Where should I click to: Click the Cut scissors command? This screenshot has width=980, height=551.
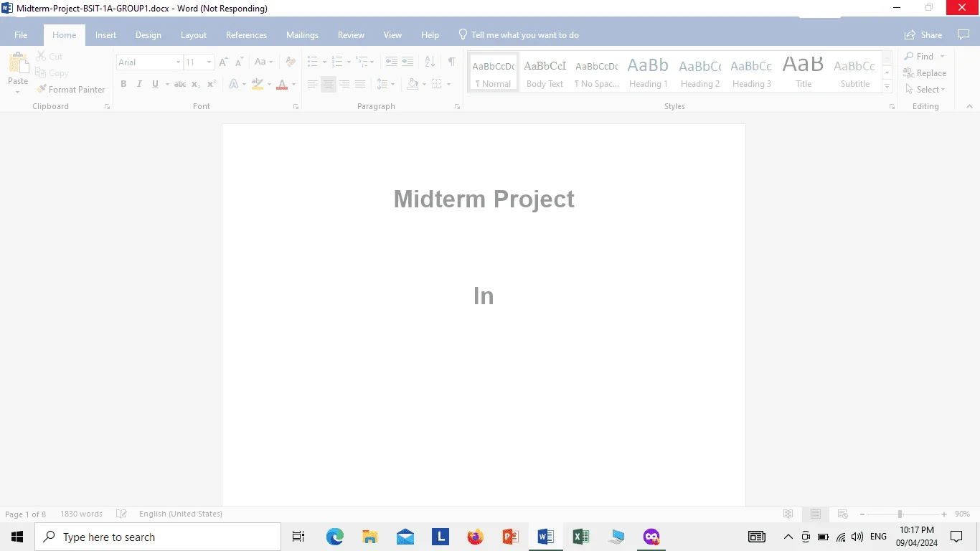(50, 57)
